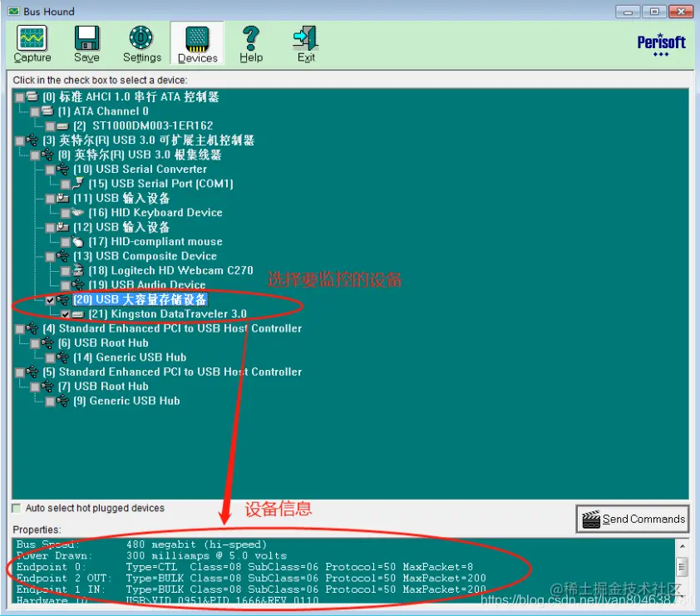Select '[19] USB Audio Device' row

tap(147, 285)
